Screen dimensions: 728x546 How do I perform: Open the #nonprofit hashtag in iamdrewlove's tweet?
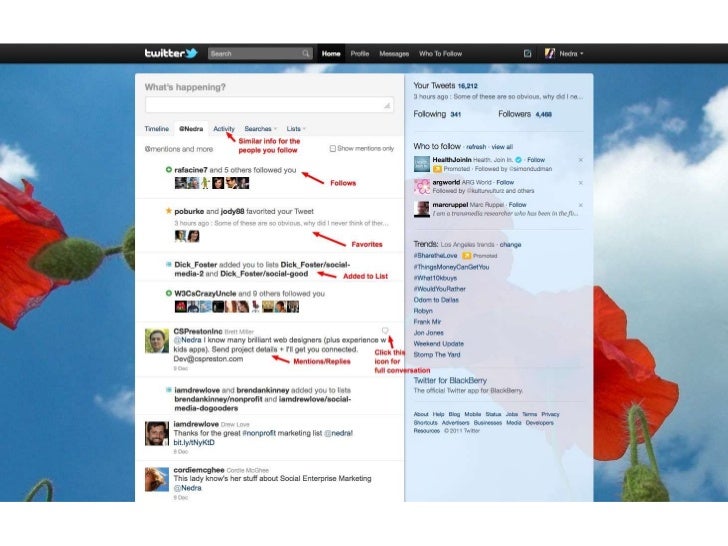[x=261, y=433]
